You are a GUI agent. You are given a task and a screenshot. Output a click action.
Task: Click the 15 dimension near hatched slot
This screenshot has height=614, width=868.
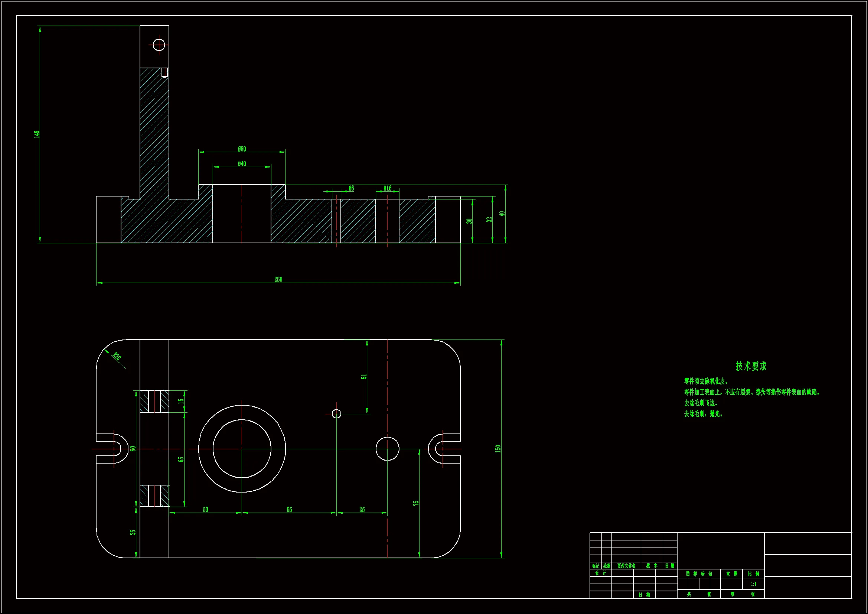coord(181,401)
